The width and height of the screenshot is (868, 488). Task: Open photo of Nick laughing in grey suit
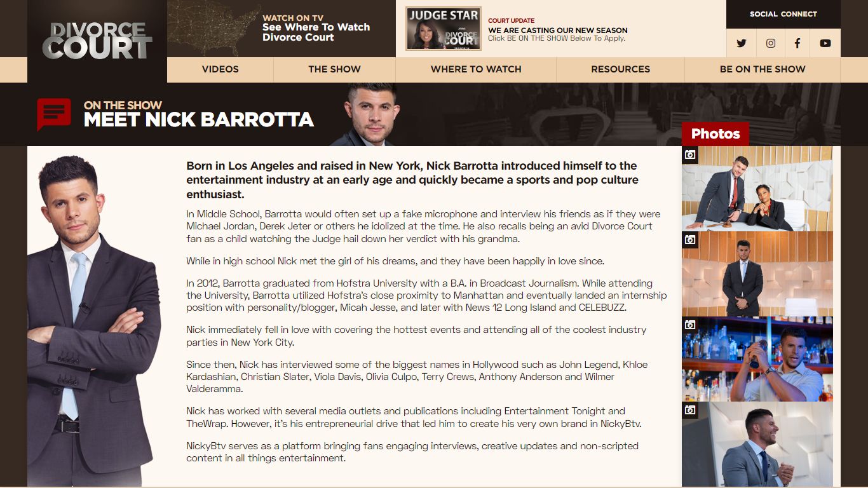[x=757, y=445]
